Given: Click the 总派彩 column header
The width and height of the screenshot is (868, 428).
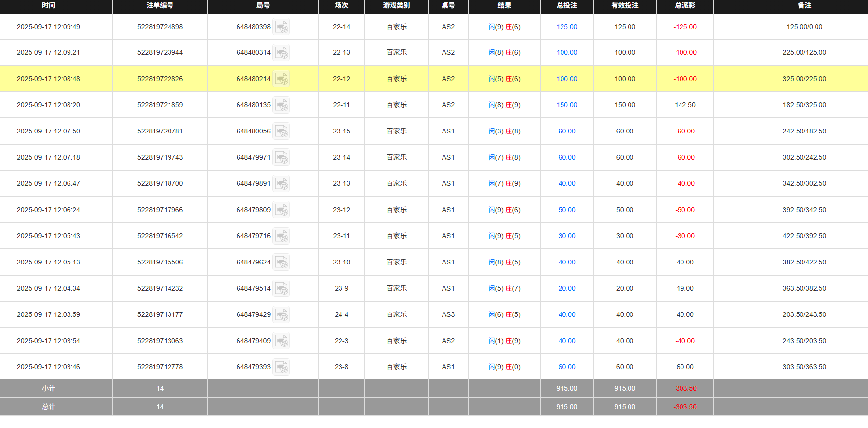Looking at the screenshot, I should (684, 5).
